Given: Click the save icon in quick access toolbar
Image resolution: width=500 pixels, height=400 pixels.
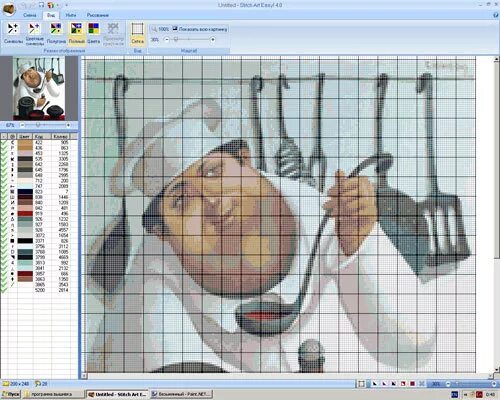Looking at the screenshot, I should [41, 5].
